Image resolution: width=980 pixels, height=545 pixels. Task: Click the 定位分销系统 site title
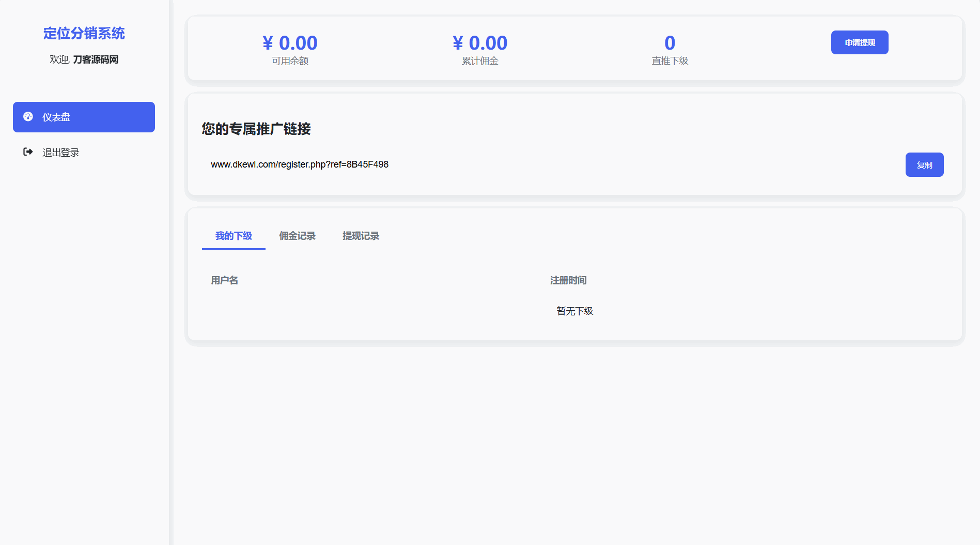[x=84, y=33]
